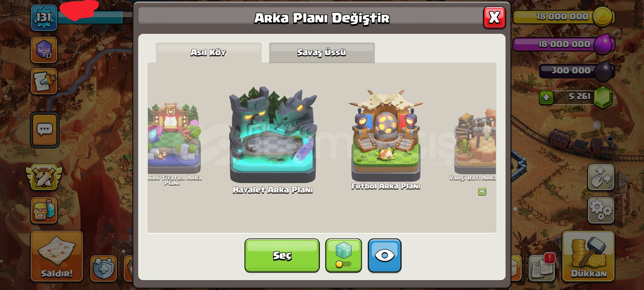This screenshot has height=290, width=644.
Task: Open settings gears icon
Action: coord(601,210)
